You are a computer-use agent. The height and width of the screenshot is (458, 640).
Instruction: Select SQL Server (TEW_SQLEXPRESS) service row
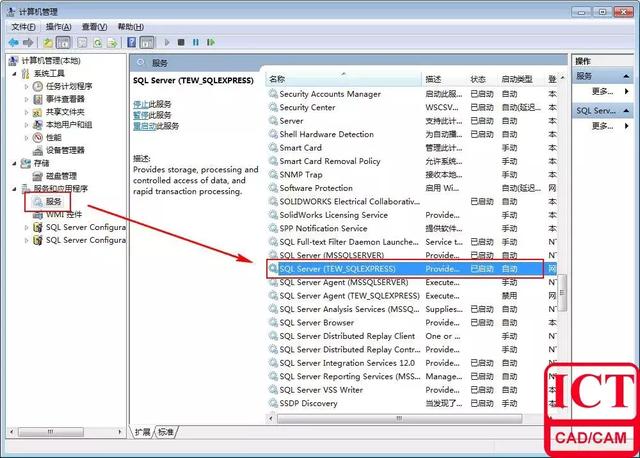[412, 269]
